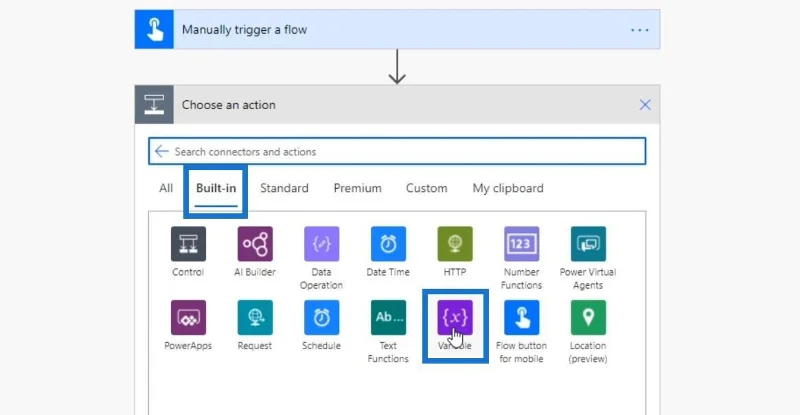This screenshot has width=800, height=415.
Task: Select the AI Builder connector
Action: (x=255, y=244)
